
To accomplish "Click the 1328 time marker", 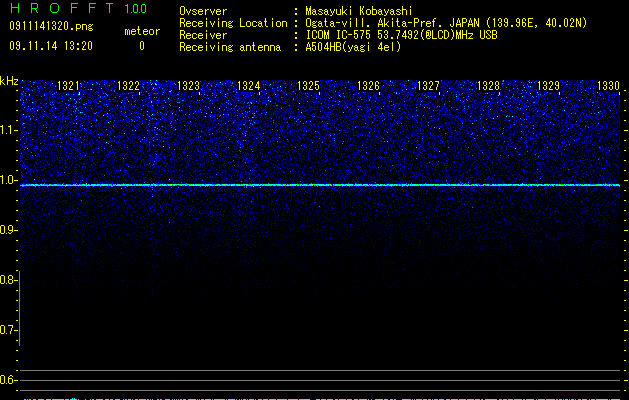I will (x=488, y=86).
